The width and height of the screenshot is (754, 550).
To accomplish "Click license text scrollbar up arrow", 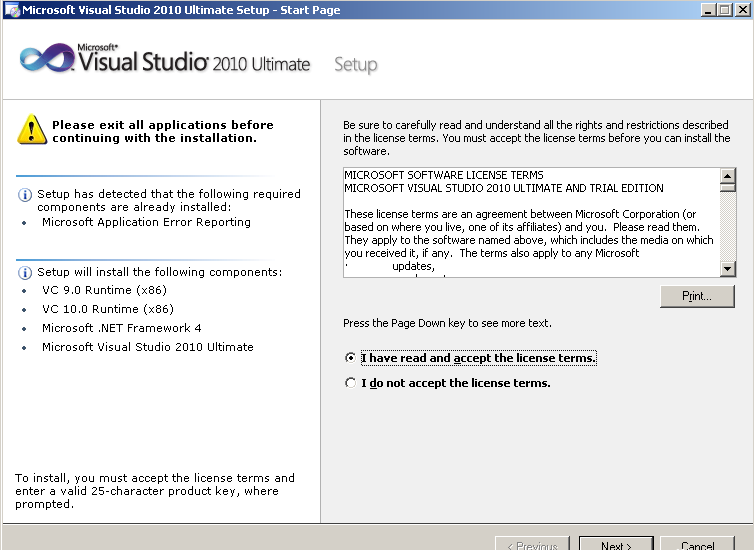I will [728, 175].
